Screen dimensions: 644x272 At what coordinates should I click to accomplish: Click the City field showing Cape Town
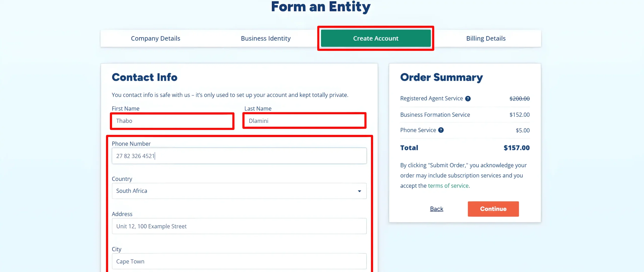coord(239,261)
